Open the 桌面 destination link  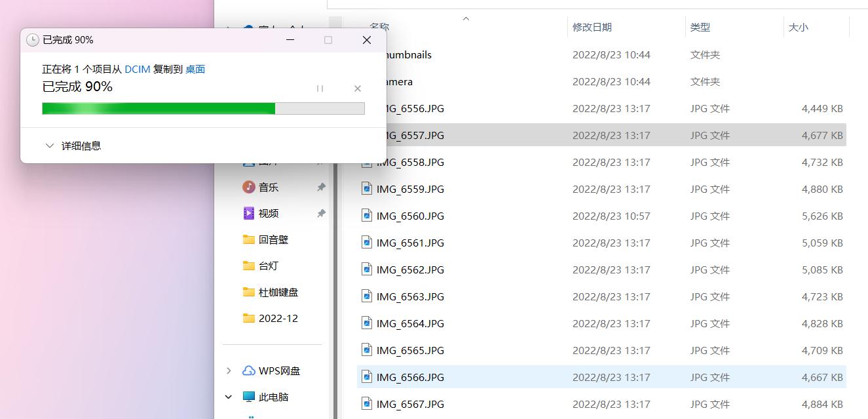[x=195, y=69]
